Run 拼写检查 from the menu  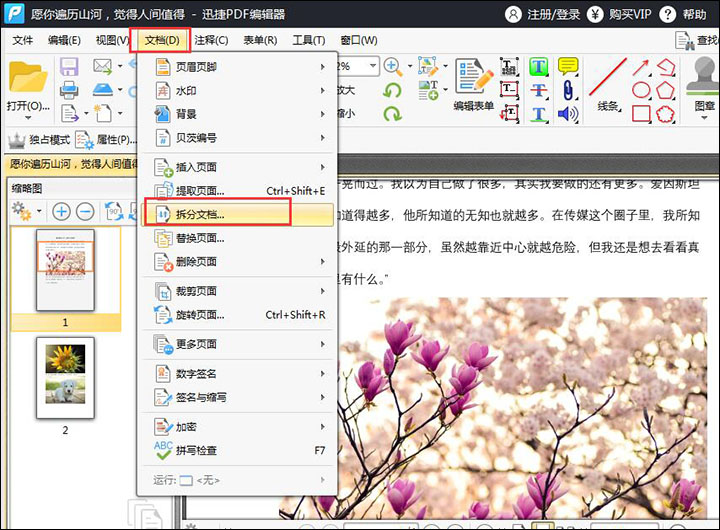click(238, 450)
